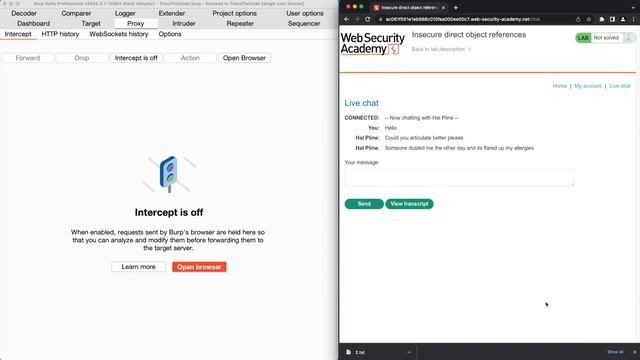This screenshot has width=640, height=360.
Task: Switch to the Extender tab
Action: (171, 13)
